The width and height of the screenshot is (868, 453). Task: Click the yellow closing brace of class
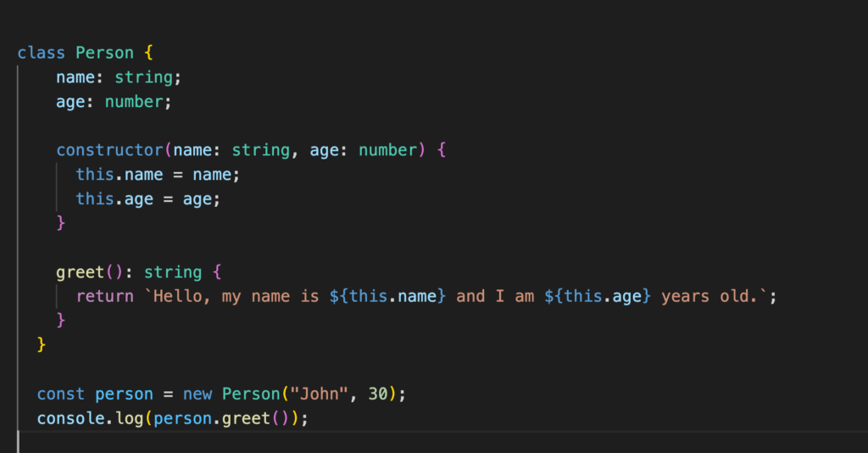tap(42, 344)
